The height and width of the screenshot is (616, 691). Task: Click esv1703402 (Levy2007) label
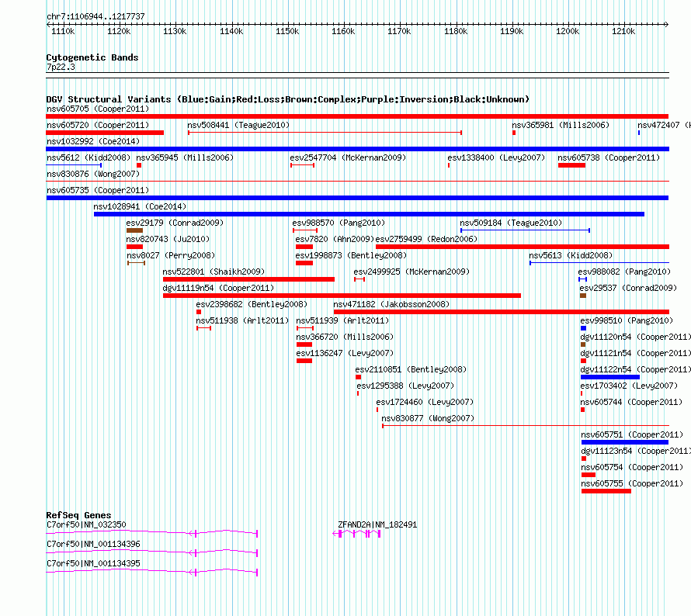[x=629, y=386]
